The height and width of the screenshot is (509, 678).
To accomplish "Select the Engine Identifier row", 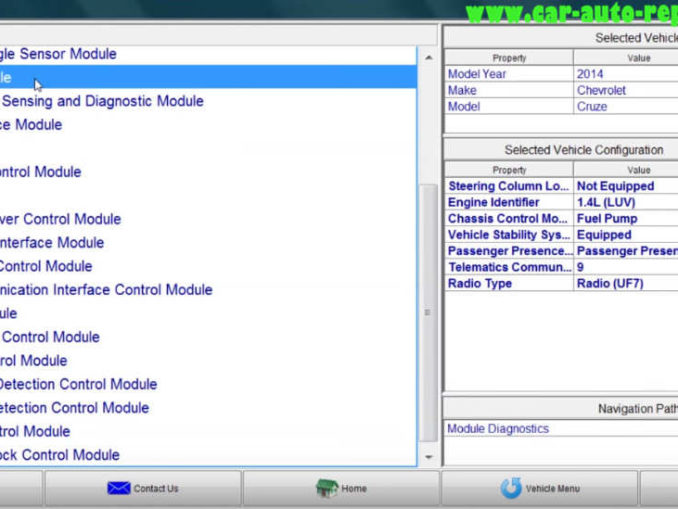I will [x=560, y=202].
